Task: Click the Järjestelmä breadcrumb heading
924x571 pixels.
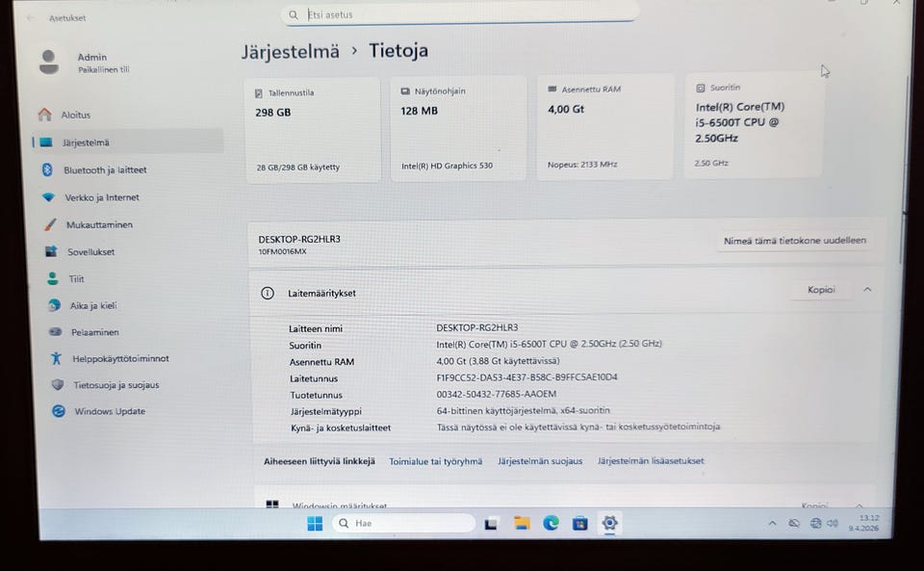Action: [x=291, y=52]
